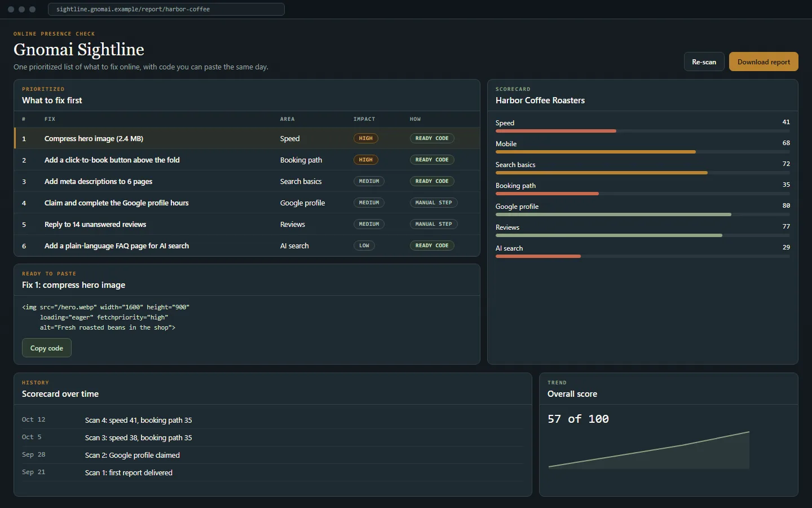Click the Mobile score bar in scorecard
Image resolution: width=812 pixels, height=508 pixels.
(x=643, y=152)
